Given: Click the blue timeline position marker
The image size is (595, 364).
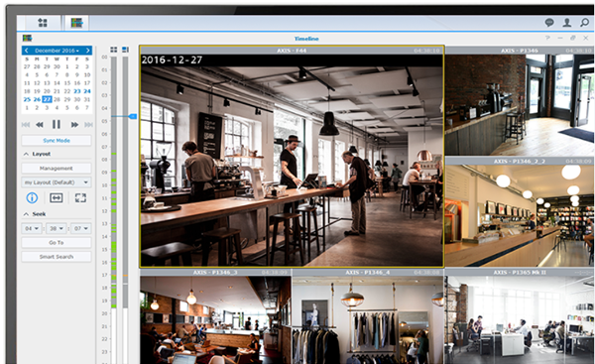Looking at the screenshot, I should click(x=133, y=116).
